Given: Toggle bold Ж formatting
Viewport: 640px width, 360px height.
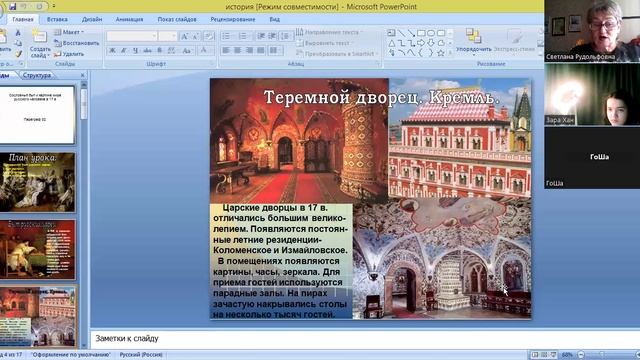Looking at the screenshot, I should pyautogui.click(x=112, y=50).
